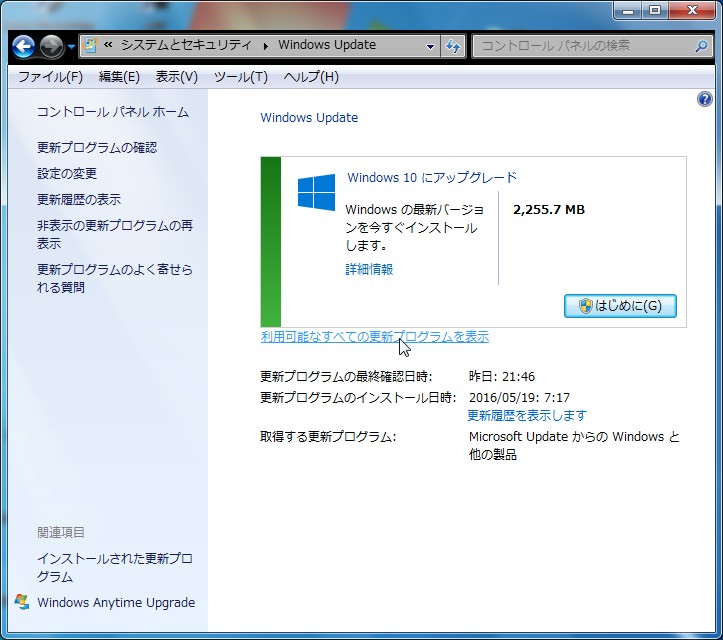Viewport: 723px width, 640px height.
Task: Click the blue Windows 10 logo
Action: click(x=316, y=192)
